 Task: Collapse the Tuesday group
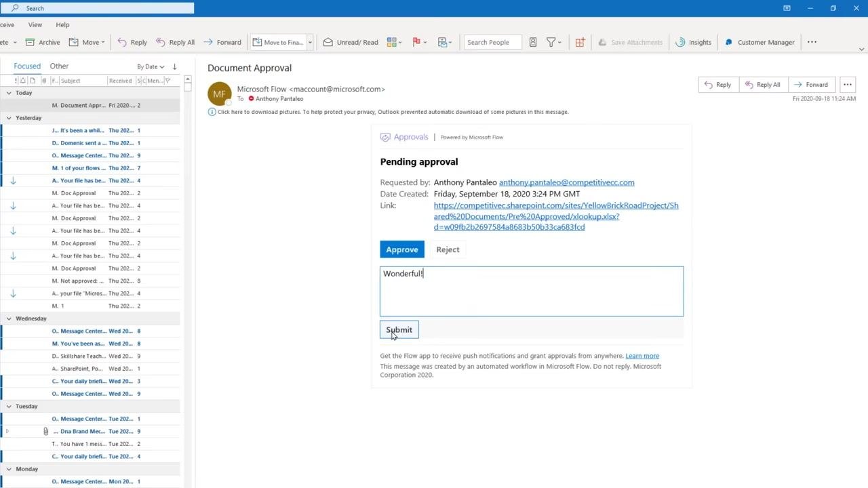coord(9,406)
